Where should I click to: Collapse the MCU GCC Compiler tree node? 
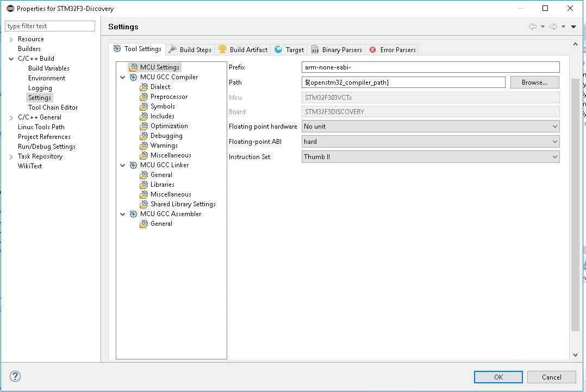pos(123,77)
